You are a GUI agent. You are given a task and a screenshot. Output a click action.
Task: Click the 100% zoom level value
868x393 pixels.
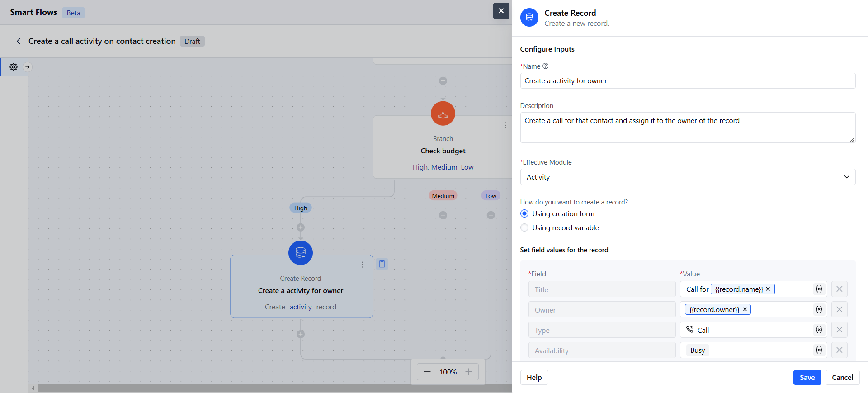pyautogui.click(x=448, y=372)
